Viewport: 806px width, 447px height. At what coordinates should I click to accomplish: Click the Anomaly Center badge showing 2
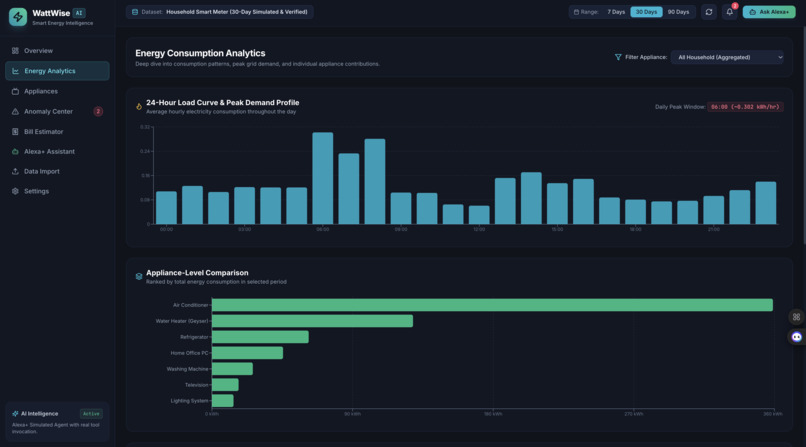coord(98,111)
